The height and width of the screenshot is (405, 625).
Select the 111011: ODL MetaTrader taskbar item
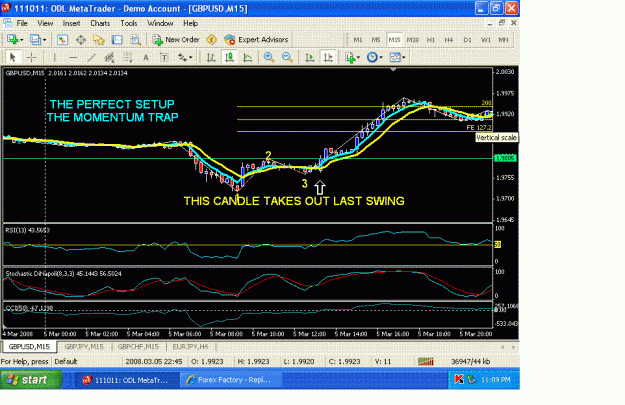tap(127, 380)
